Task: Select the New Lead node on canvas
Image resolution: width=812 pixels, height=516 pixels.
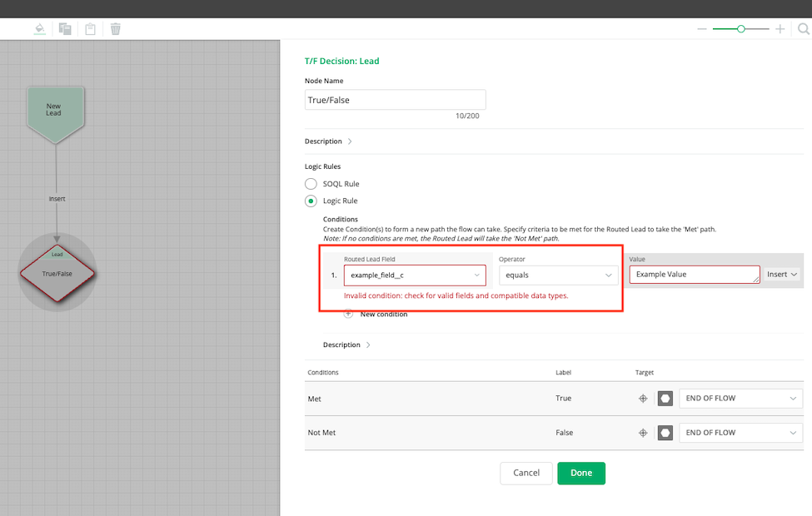Action: (x=56, y=114)
